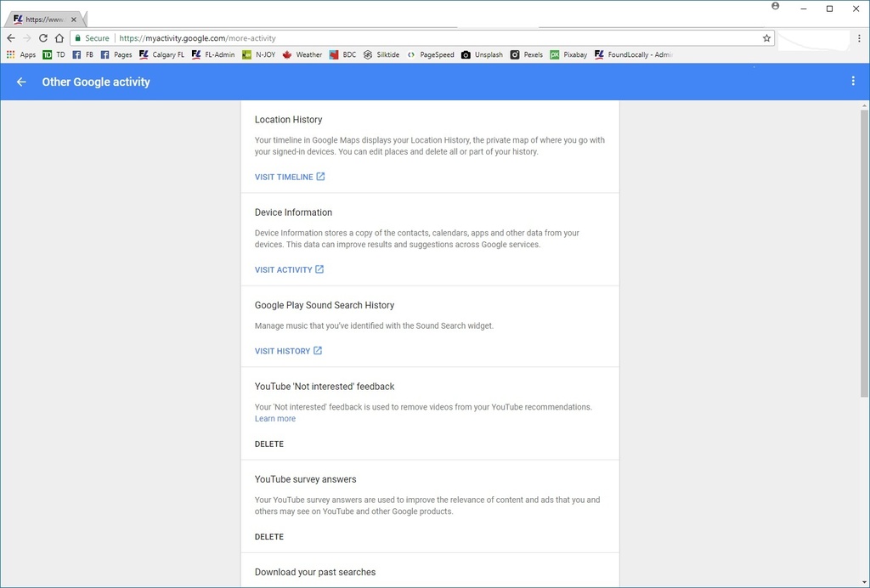Go back using the browser back arrow

pos(11,38)
